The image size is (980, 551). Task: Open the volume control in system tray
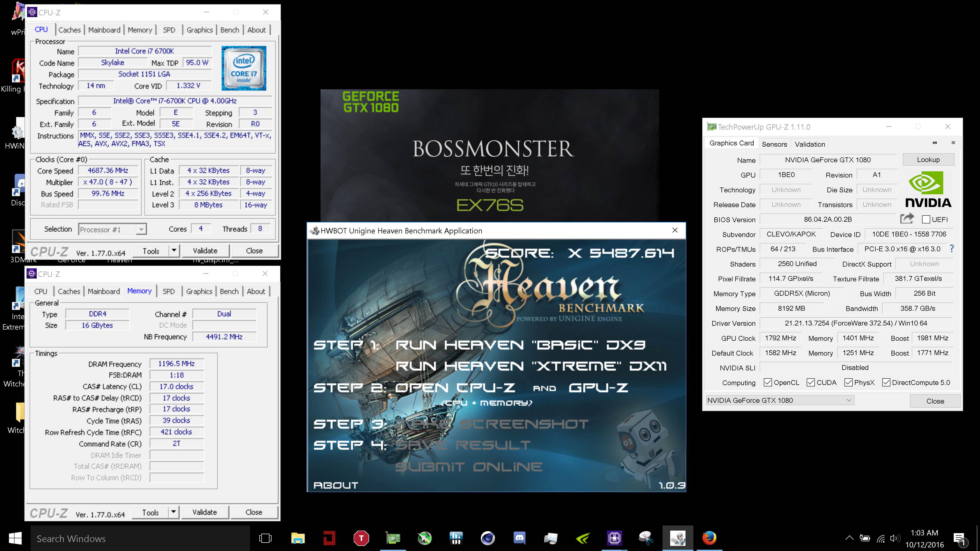tap(895, 538)
